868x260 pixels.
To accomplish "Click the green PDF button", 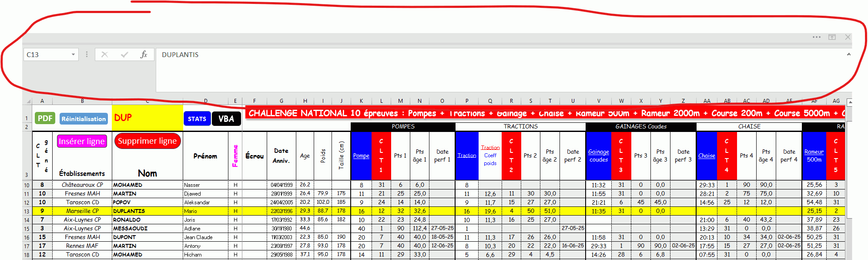I will (45, 118).
